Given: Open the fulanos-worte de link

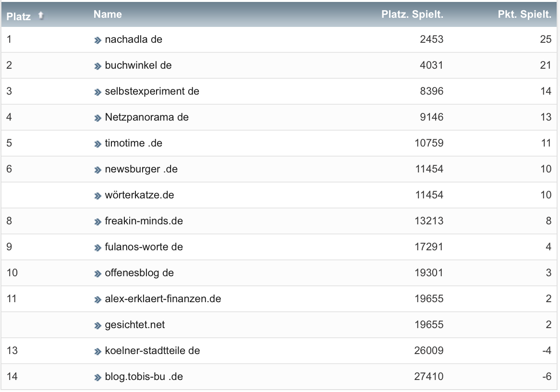Looking at the screenshot, I should [144, 247].
